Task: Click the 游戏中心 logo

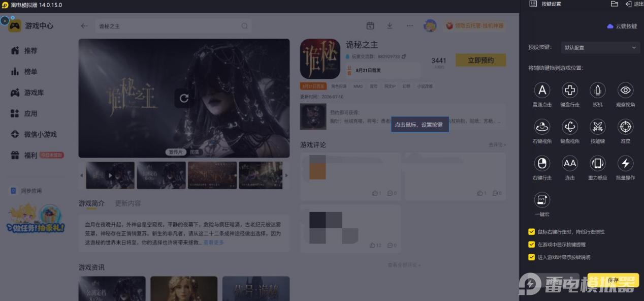Action: 30,25
